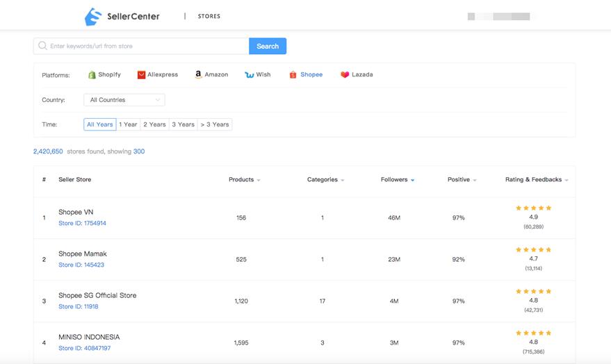Select the Aliexpress platform icon
The height and width of the screenshot is (364, 611).
point(141,75)
